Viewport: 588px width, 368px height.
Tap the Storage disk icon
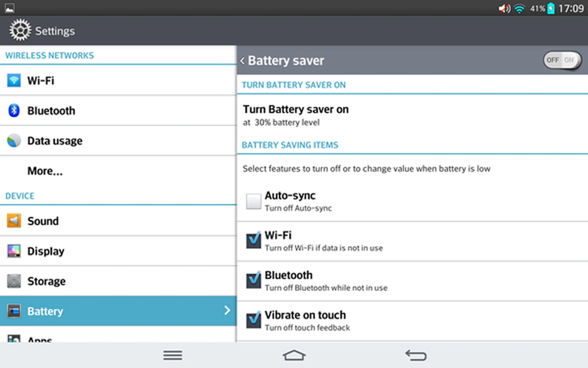[x=14, y=281]
